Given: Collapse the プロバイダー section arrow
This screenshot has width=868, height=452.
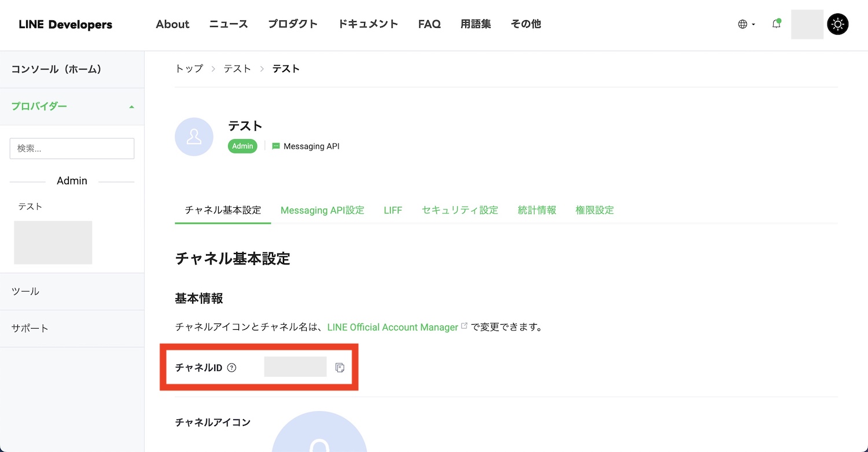Looking at the screenshot, I should tap(131, 107).
